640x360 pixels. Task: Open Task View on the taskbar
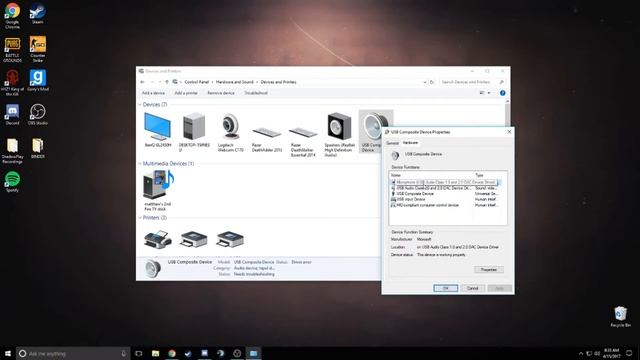[139, 353]
